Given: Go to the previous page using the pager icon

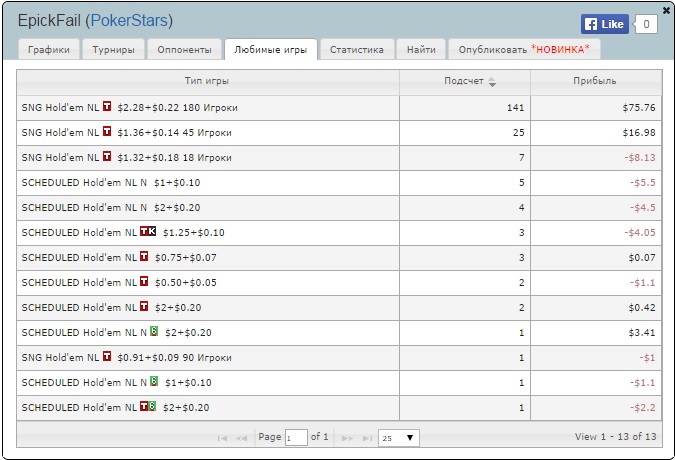Looking at the screenshot, I should pos(241,438).
